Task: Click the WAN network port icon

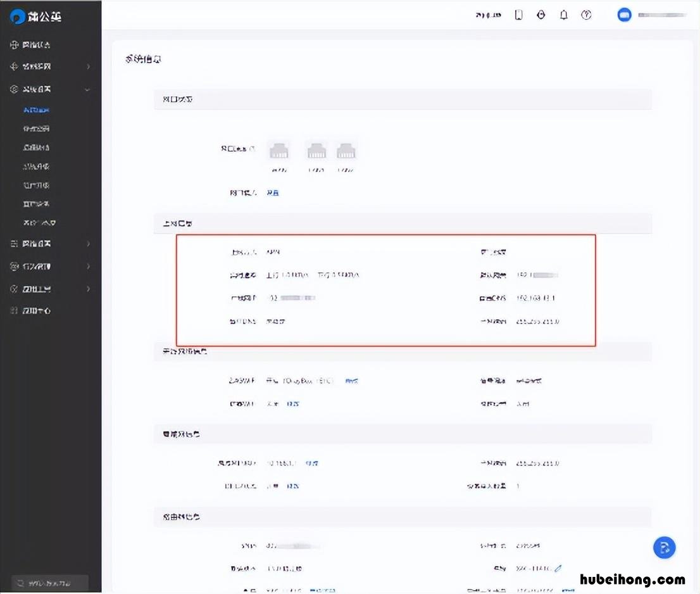Action: [279, 151]
